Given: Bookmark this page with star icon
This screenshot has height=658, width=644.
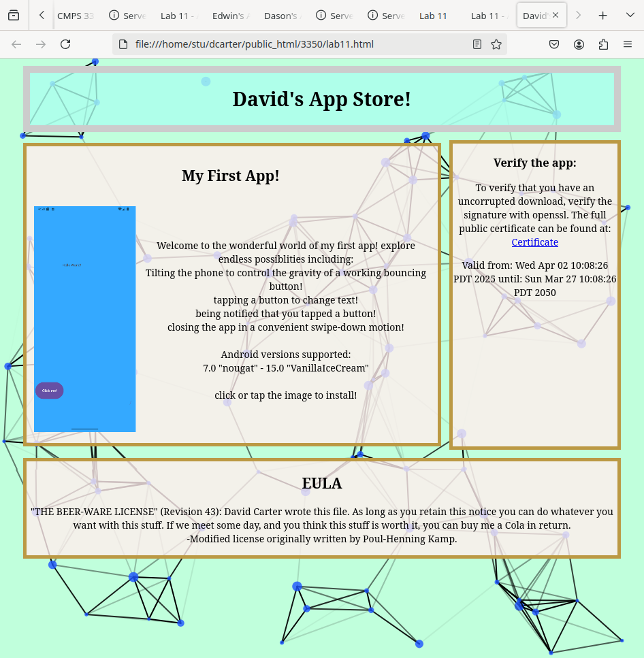Looking at the screenshot, I should tap(496, 44).
